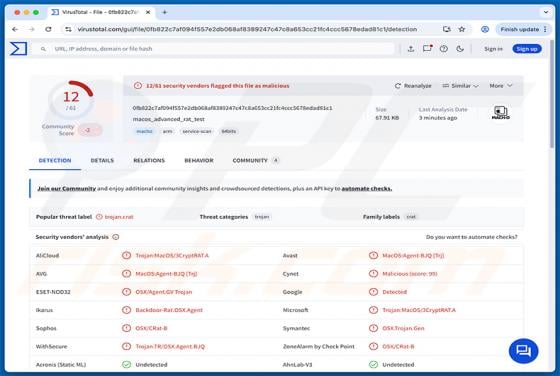Click the install/cast icon in the address bar

pyautogui.click(x=446, y=29)
